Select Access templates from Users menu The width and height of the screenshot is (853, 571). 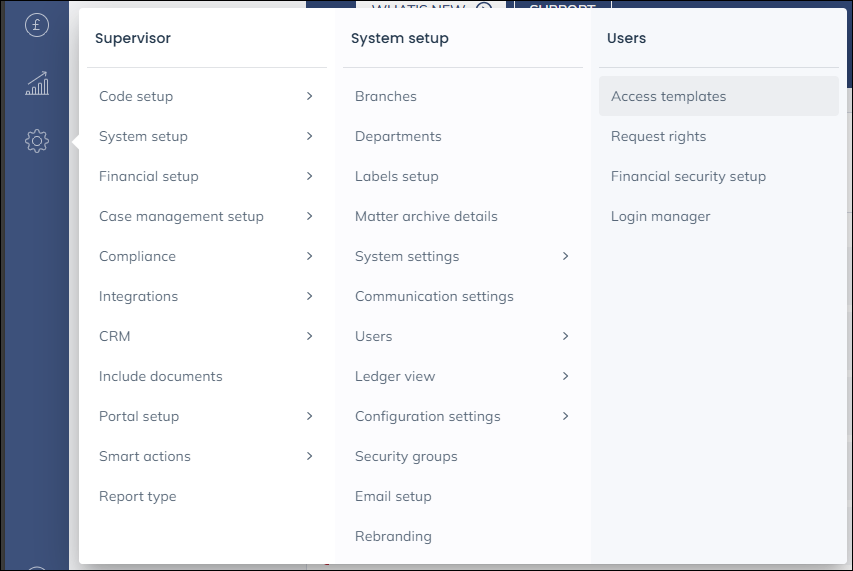668,97
